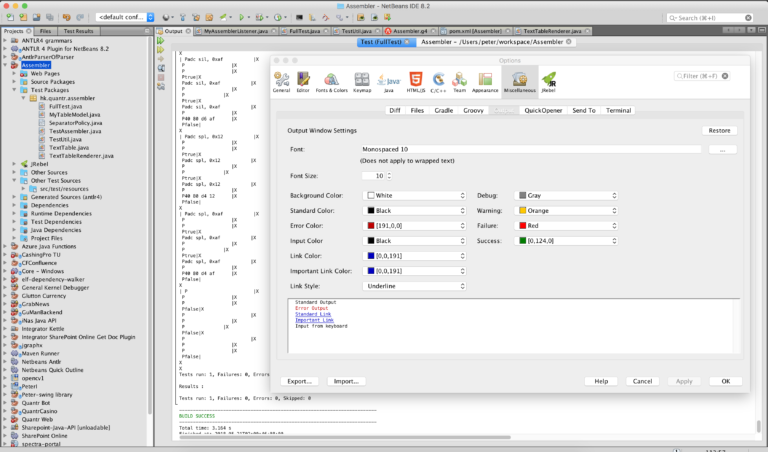
Task: Switch to Groovy options tab
Action: pos(473,110)
